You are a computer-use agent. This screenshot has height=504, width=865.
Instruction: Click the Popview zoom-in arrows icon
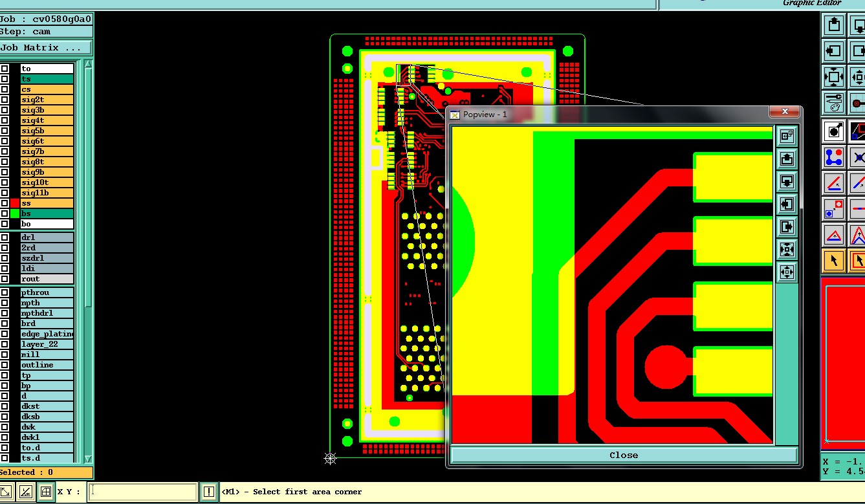[787, 249]
